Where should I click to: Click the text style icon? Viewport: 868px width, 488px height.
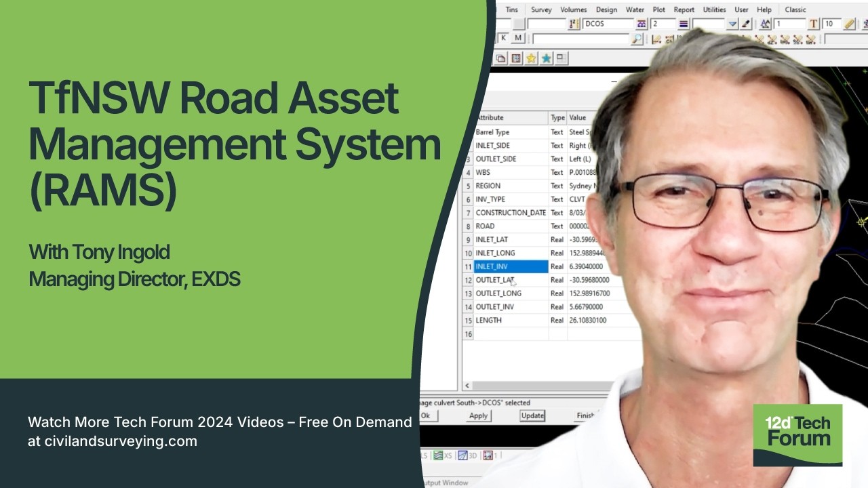click(765, 24)
